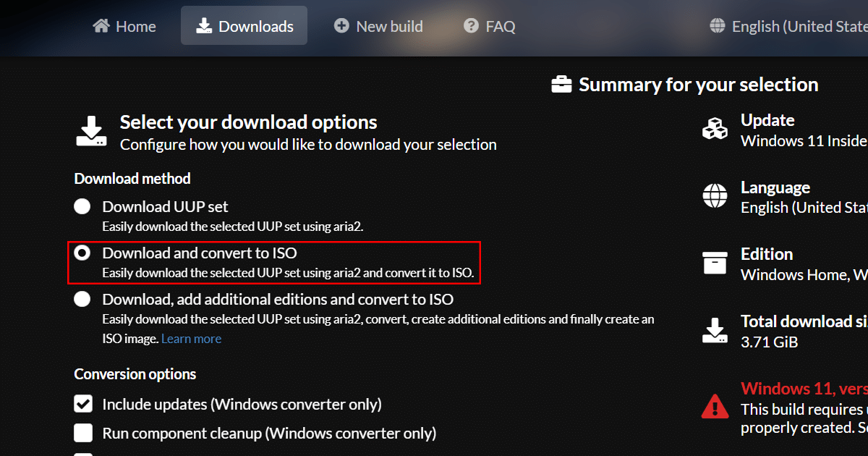Click the Edition archive box icon
This screenshot has width=868, height=456.
pyautogui.click(x=715, y=263)
